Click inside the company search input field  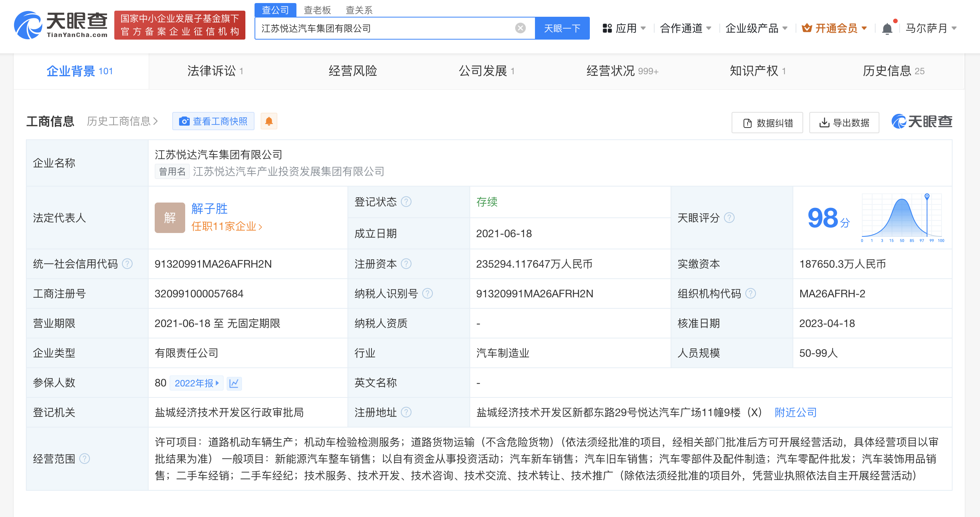coord(381,27)
